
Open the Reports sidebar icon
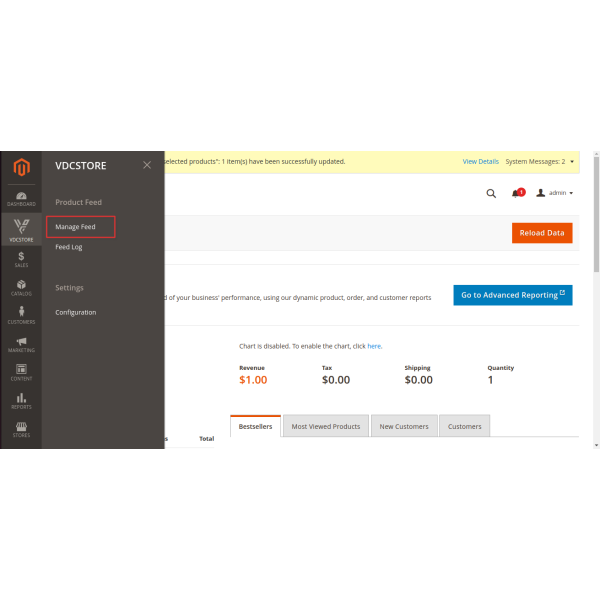20,401
